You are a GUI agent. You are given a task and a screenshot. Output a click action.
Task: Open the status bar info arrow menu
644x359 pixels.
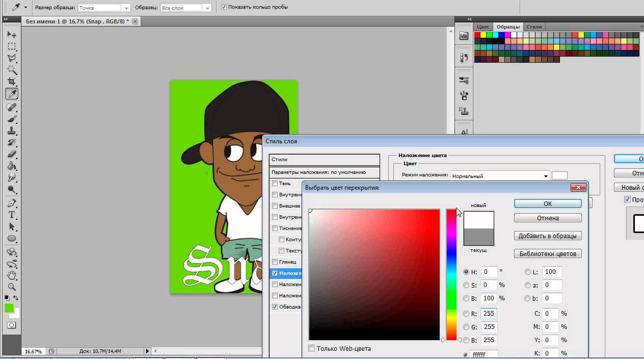148,351
